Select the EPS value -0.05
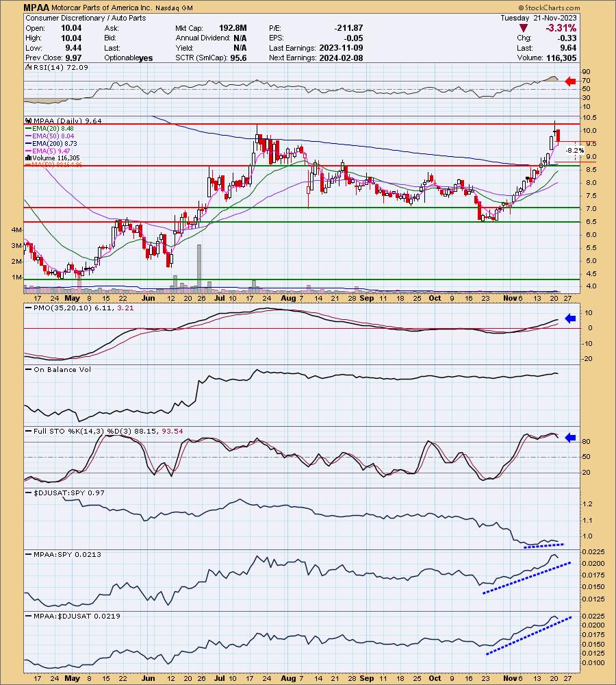 click(353, 38)
